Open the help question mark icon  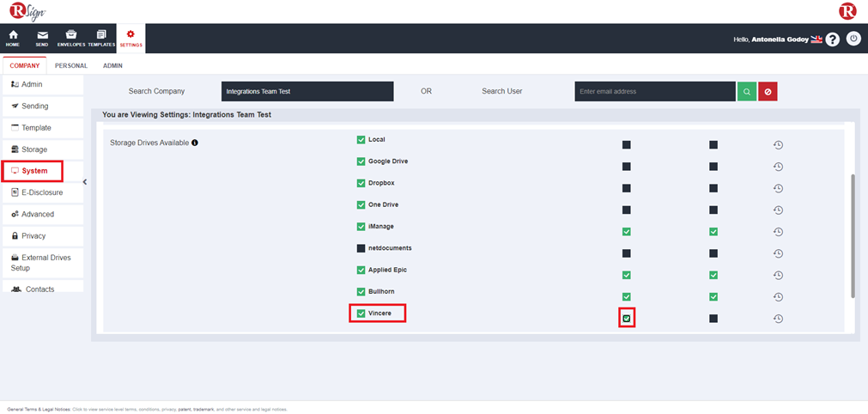(x=833, y=40)
